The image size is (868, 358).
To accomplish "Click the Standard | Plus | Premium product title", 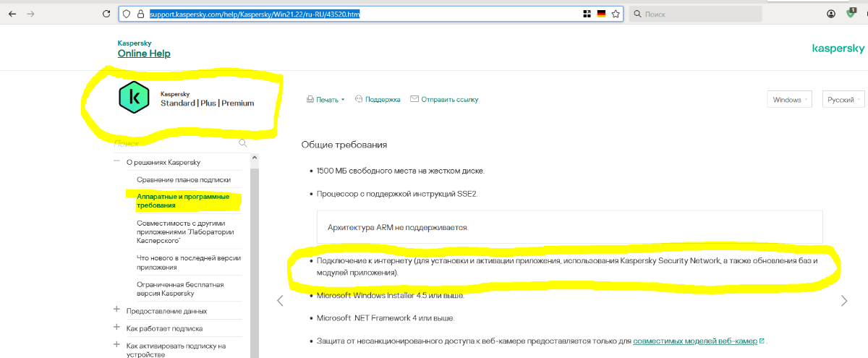I will (208, 103).
